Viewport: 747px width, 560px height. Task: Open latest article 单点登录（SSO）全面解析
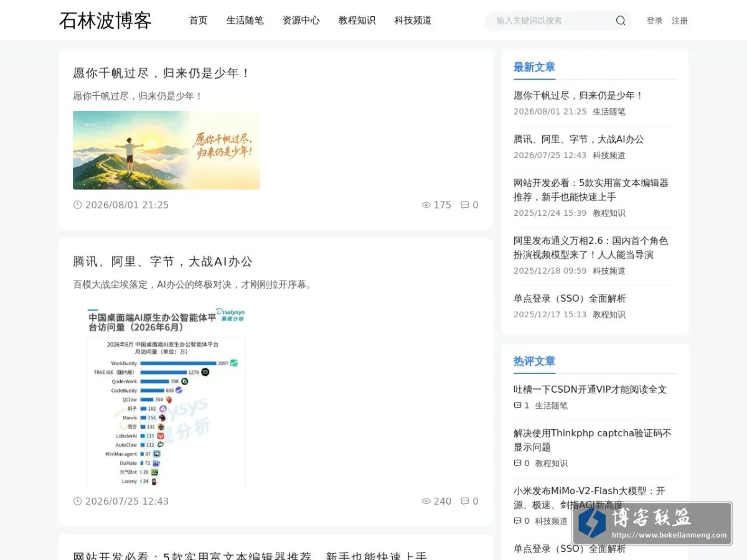pos(570,299)
